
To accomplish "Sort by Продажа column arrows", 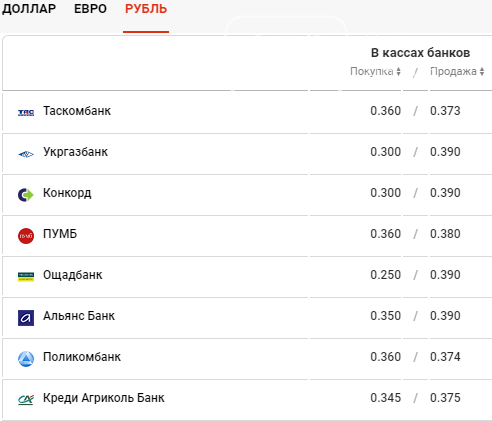I will pos(482,71).
